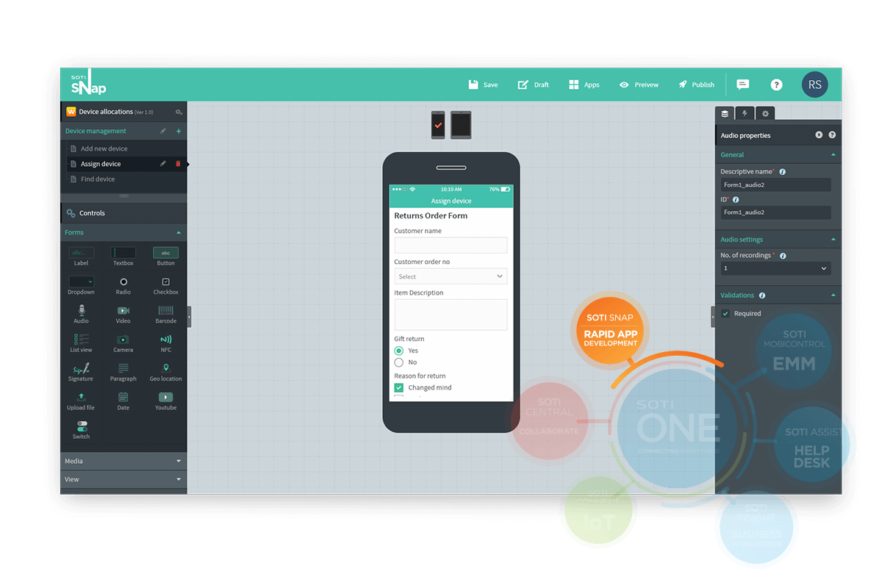Screen dimensions: 882x588
Task: Collapse the left panel with its handle
Action: 189,316
